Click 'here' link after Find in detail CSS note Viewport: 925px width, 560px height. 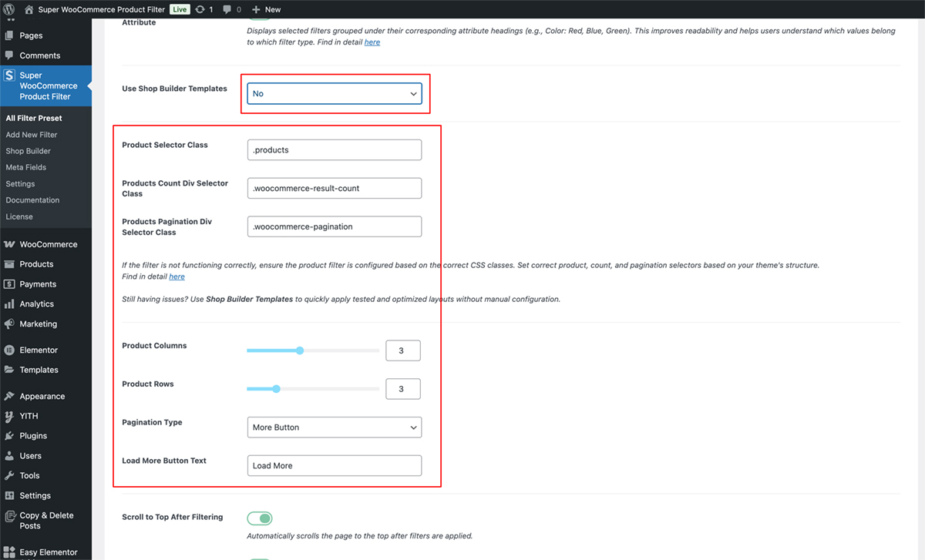tap(177, 277)
